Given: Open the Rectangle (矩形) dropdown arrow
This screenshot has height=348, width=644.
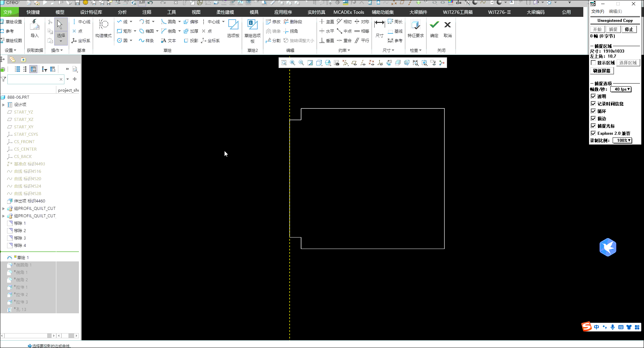Looking at the screenshot, I should click(x=135, y=31).
